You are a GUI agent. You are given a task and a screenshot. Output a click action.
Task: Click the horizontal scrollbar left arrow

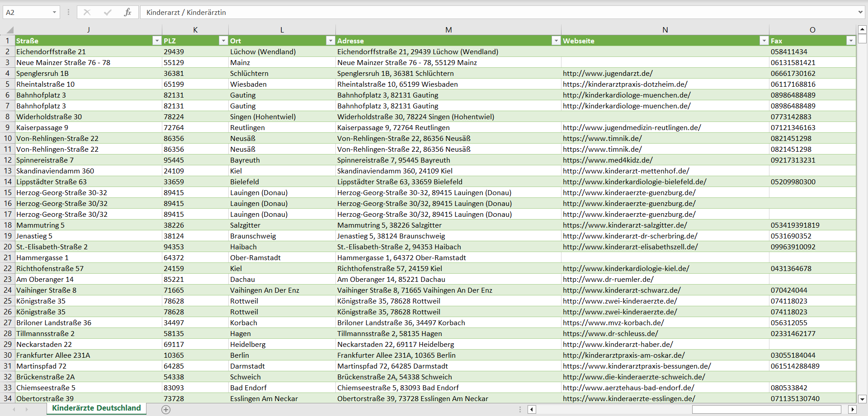pos(532,410)
